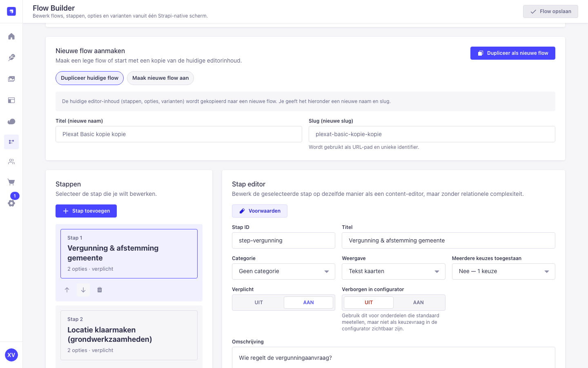Click Dupliceer als nieuwe flow button
Image resolution: width=588 pixels, height=368 pixels.
(x=513, y=53)
